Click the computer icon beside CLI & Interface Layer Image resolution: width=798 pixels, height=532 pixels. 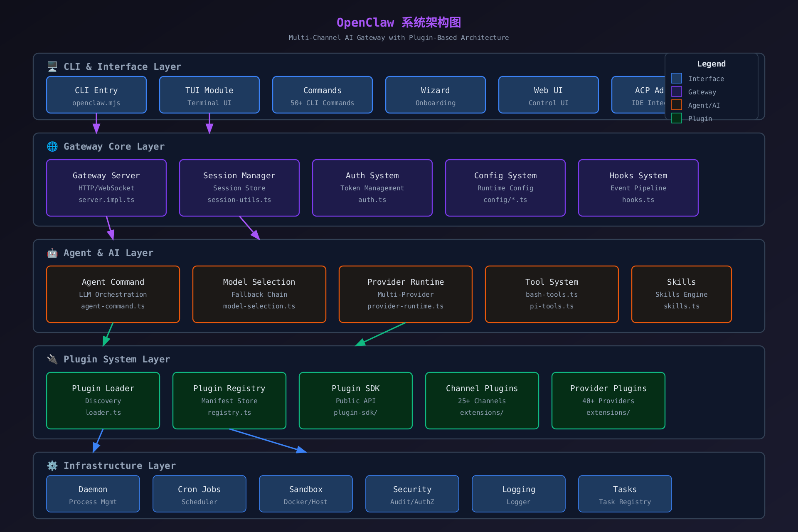pyautogui.click(x=52, y=66)
